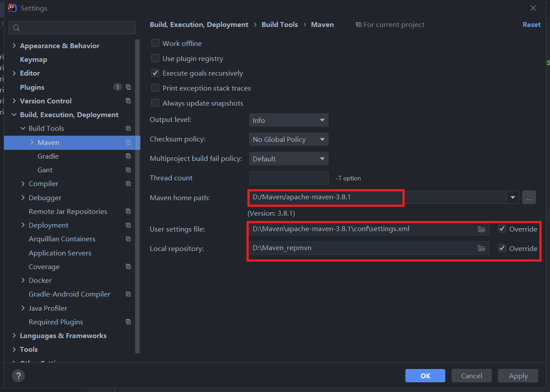Viewport: 550px width, 392px height.
Task: Open the Output level dropdown
Action: pos(289,120)
